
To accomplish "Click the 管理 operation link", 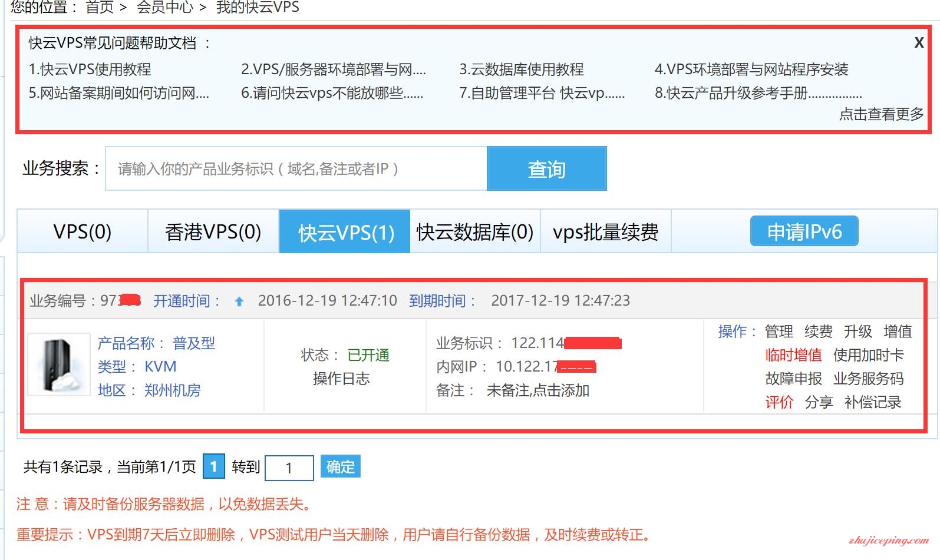I will pyautogui.click(x=779, y=332).
